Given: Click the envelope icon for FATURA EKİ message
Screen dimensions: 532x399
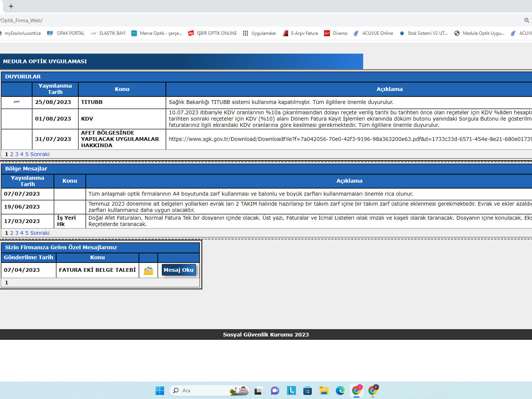Looking at the screenshot, I should (148, 270).
